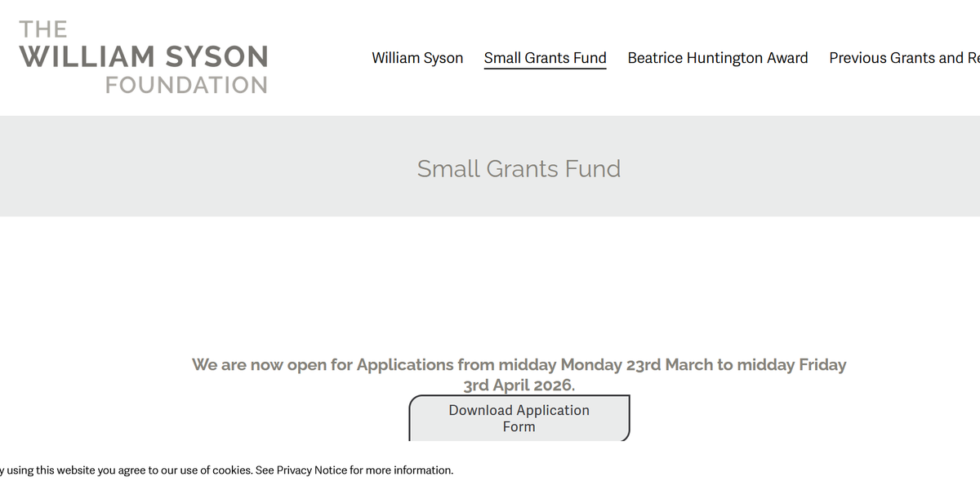Screen dimensions: 980x499
Task: Select the Beatrice Huntington Award link
Action: 717,58
